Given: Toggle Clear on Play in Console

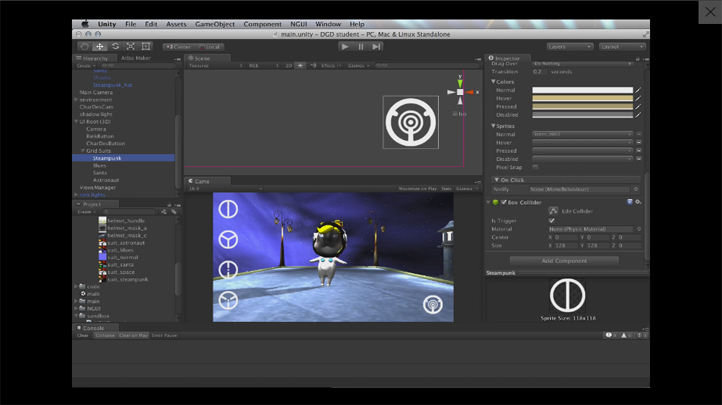Looking at the screenshot, I should pyautogui.click(x=133, y=336).
